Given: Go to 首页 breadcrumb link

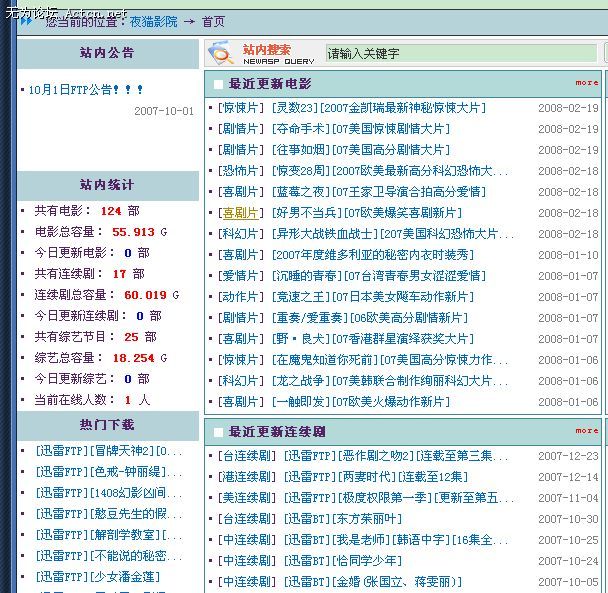Looking at the screenshot, I should point(213,22).
